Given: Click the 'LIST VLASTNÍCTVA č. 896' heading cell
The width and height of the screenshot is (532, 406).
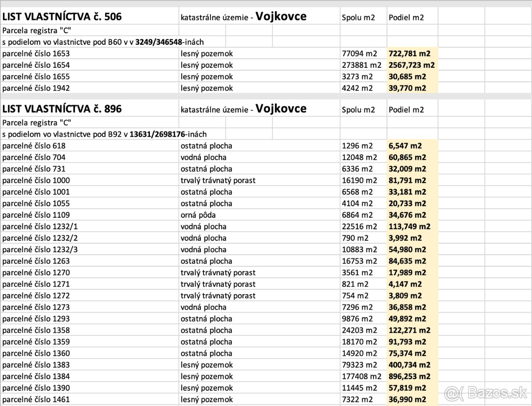Looking at the screenshot, I should point(62,109).
